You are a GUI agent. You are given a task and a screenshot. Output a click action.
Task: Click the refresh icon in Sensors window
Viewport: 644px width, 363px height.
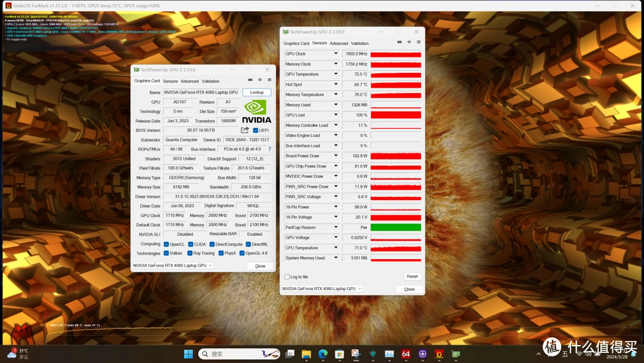(x=409, y=42)
